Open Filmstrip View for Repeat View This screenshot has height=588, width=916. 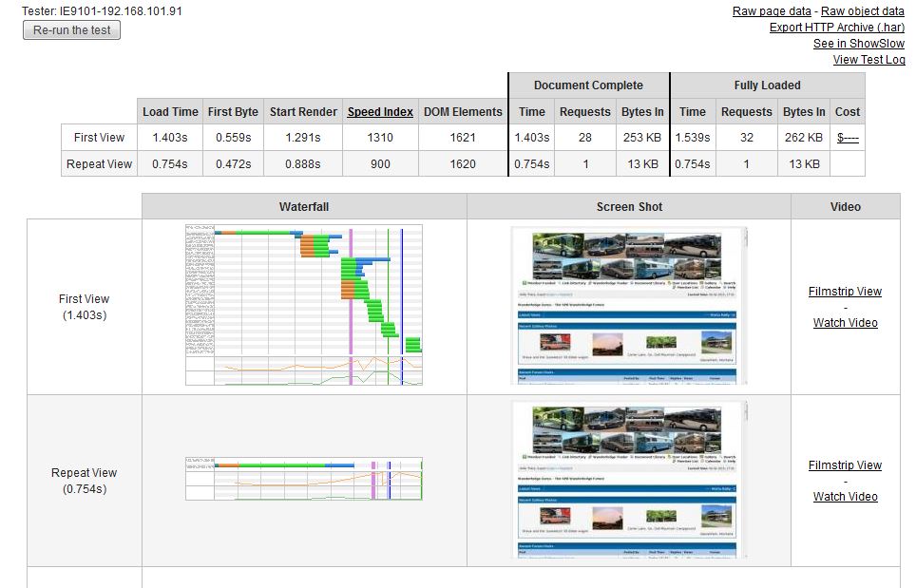point(845,465)
